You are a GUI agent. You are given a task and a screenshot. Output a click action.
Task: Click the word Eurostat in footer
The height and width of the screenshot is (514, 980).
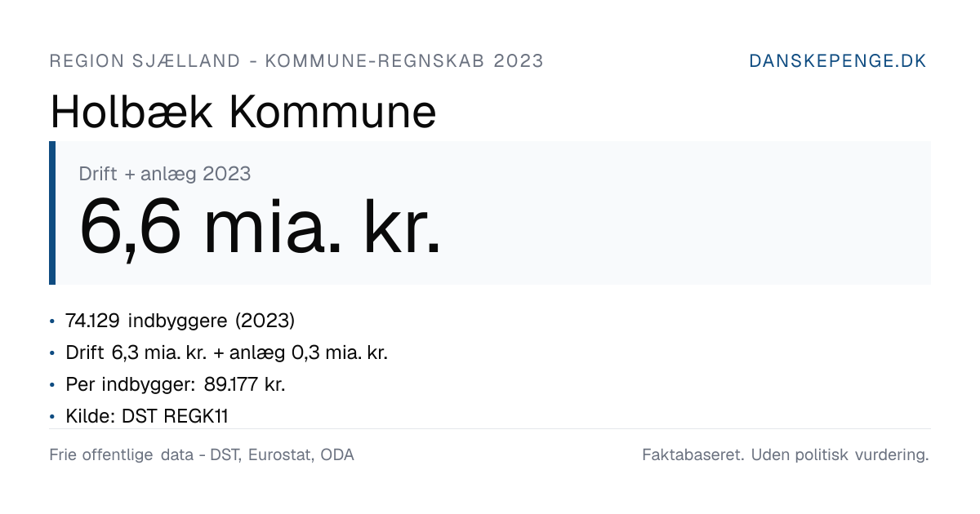pyautogui.click(x=280, y=455)
